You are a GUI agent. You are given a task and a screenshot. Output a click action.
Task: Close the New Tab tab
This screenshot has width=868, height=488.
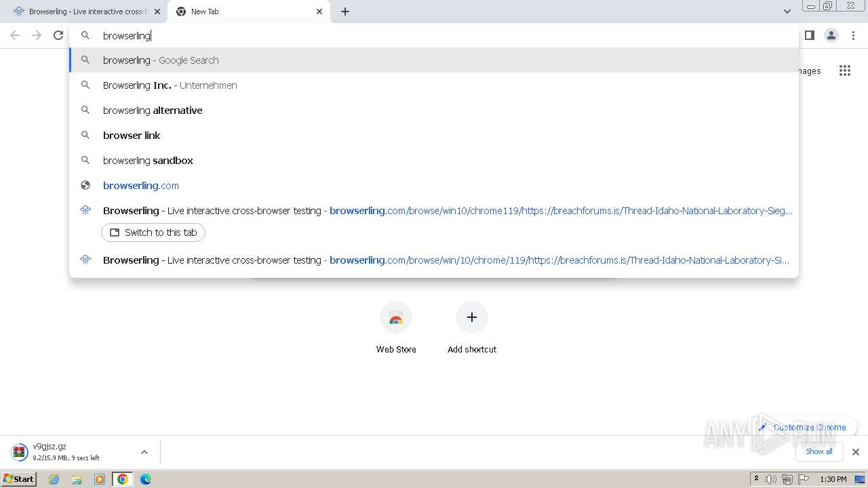click(x=319, y=12)
